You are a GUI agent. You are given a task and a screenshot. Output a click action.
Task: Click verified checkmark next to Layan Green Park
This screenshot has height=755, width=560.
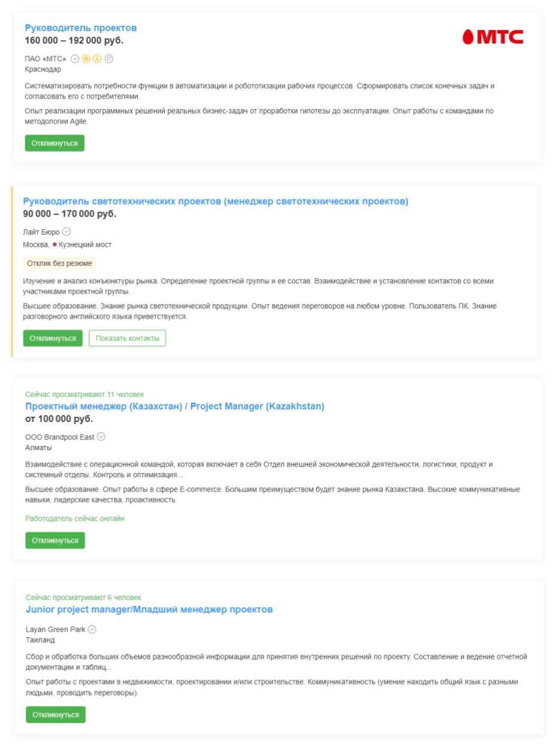pos(92,629)
